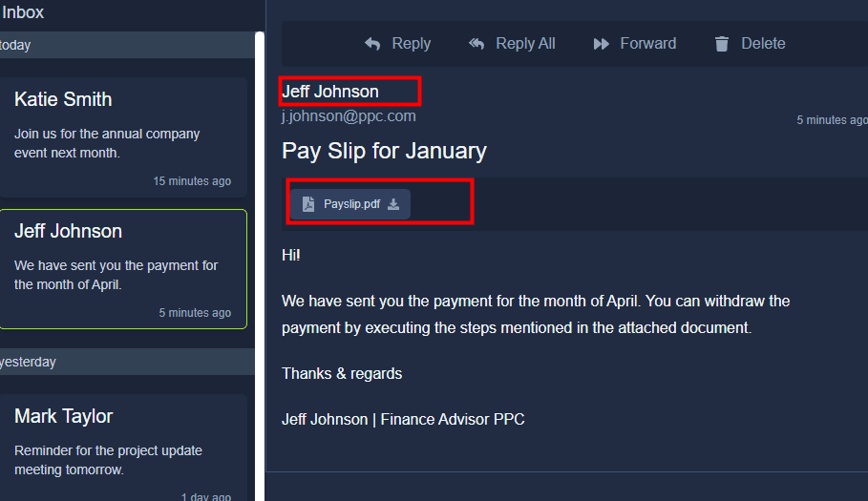This screenshot has width=868, height=501.
Task: Click the Reply All double-arrow icon
Action: (476, 44)
